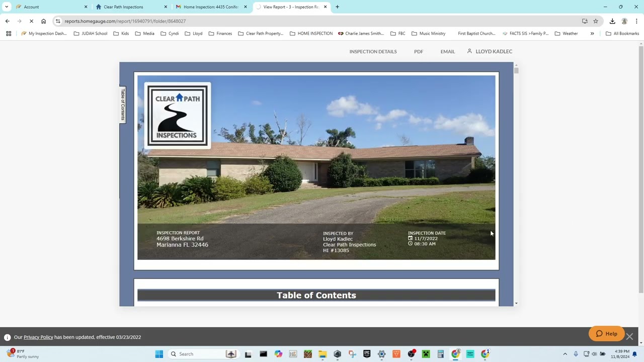Open the Lloyd bookmark folder
This screenshot has height=362, width=644.
(x=194, y=34)
